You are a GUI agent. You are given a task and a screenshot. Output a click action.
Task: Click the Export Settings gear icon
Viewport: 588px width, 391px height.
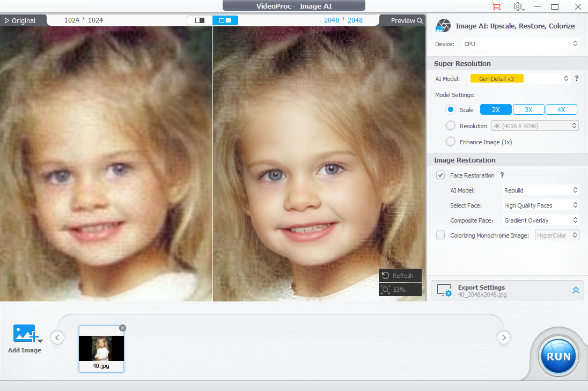pos(444,291)
